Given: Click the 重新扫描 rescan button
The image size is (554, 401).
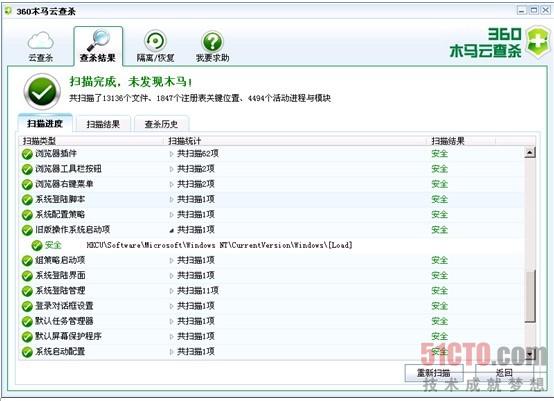Looking at the screenshot, I should 434,373.
